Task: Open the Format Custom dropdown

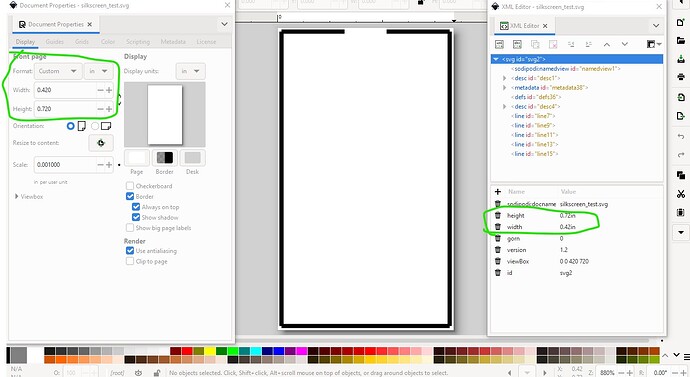Action: 58,71
